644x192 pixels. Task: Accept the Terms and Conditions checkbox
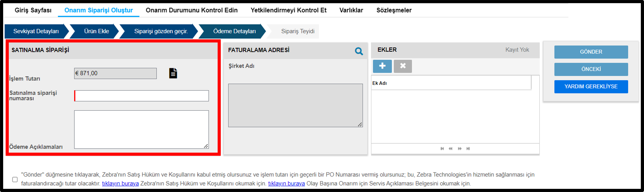pos(15,179)
